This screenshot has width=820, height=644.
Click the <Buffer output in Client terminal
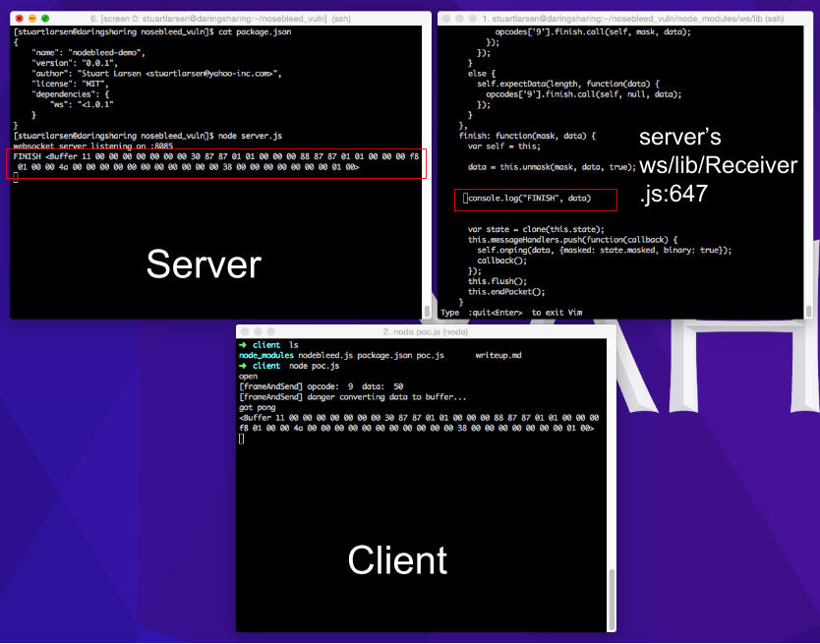tap(419, 423)
